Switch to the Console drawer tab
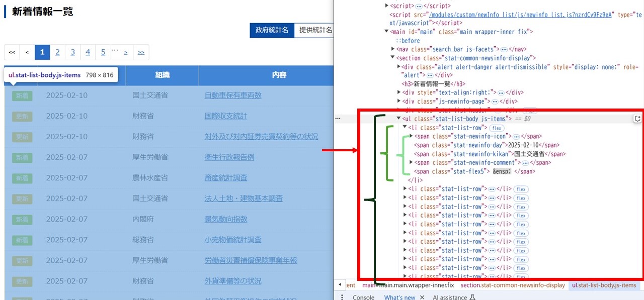The height and width of the screenshot is (300, 644). tap(363, 297)
